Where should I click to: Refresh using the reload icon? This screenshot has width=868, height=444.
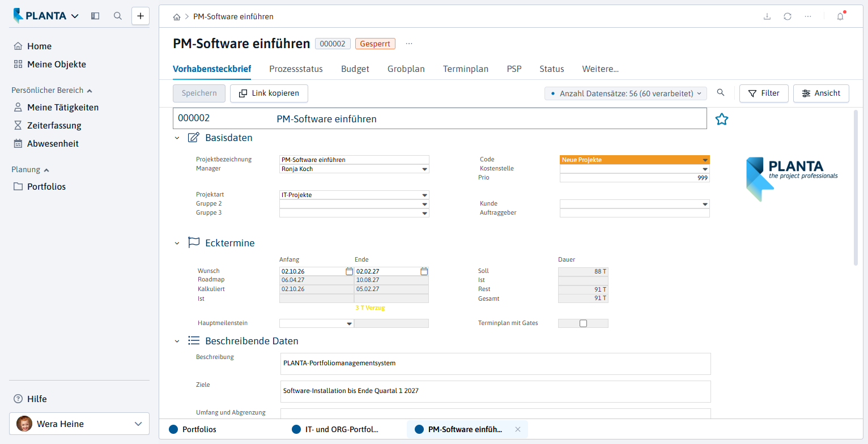pos(788,16)
